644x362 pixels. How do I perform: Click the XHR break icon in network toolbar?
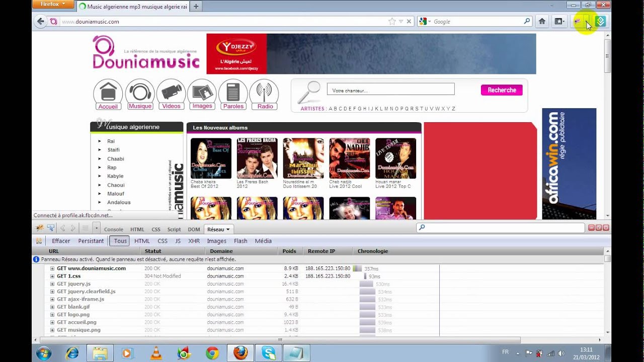click(x=39, y=241)
